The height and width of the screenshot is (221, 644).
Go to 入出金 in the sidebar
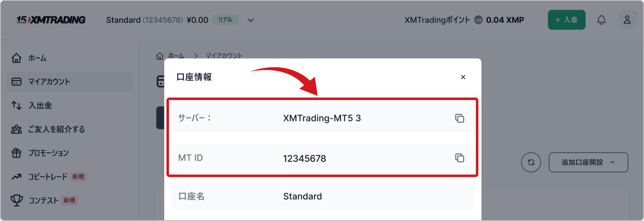click(40, 105)
